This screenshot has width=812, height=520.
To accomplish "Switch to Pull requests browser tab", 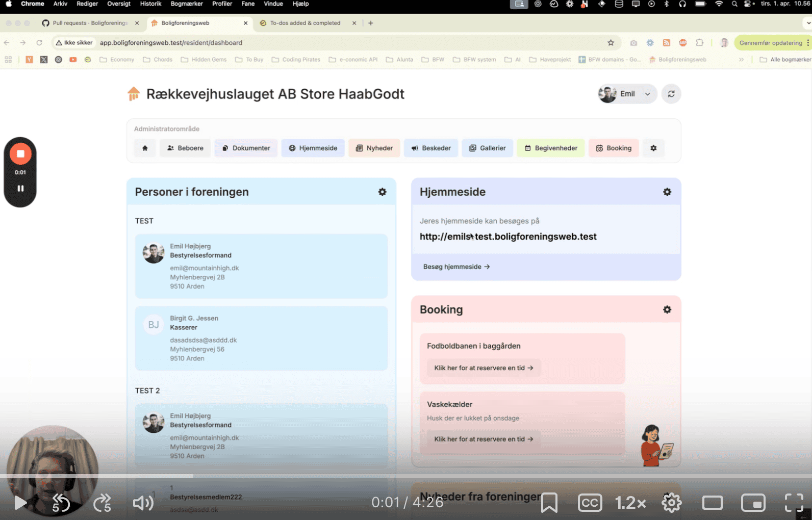I will pos(89,23).
